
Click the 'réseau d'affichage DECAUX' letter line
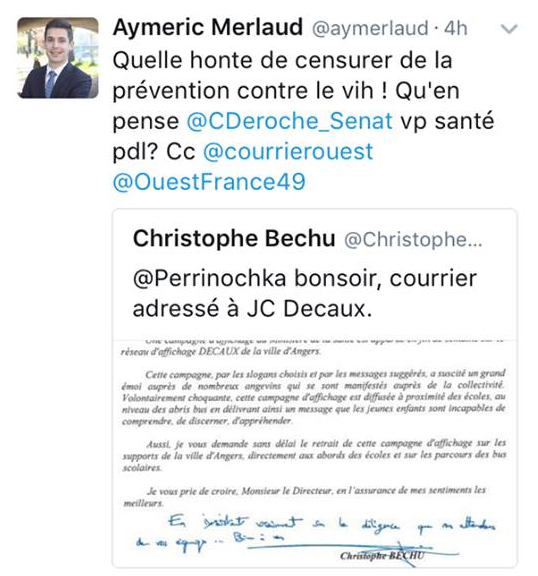click(221, 351)
